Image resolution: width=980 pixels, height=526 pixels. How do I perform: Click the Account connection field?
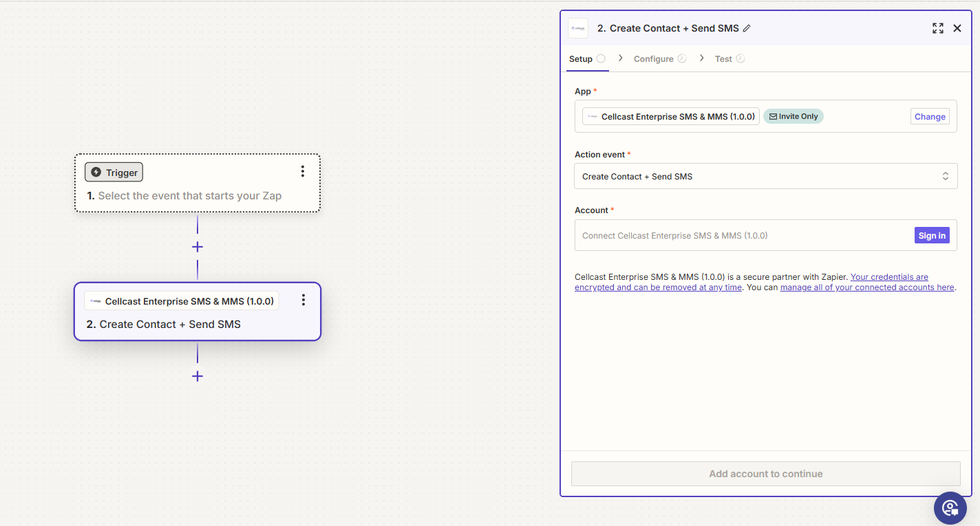[x=766, y=235]
